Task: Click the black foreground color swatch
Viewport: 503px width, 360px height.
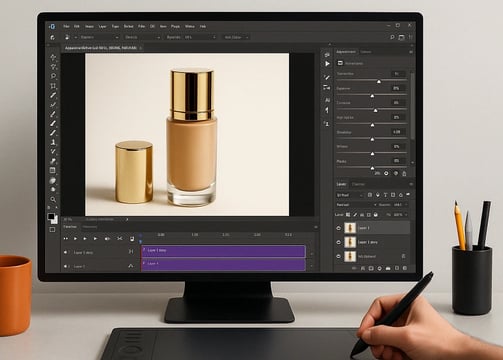Action: [51, 217]
